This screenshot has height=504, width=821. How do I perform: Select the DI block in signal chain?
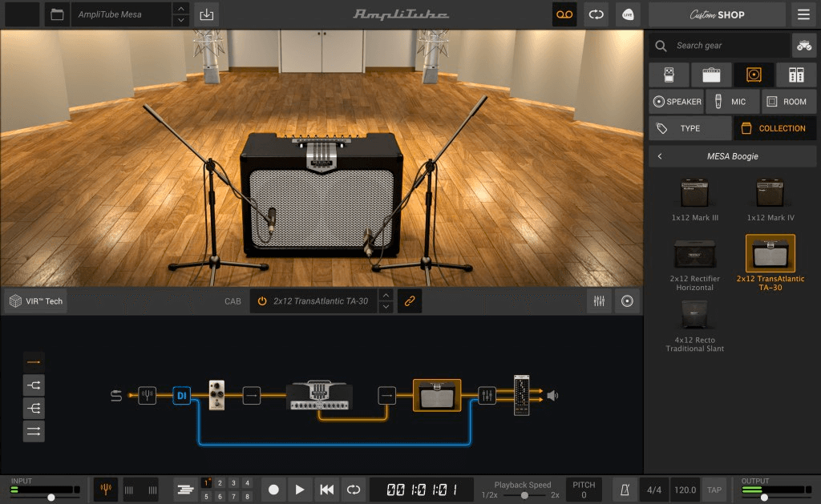click(182, 395)
